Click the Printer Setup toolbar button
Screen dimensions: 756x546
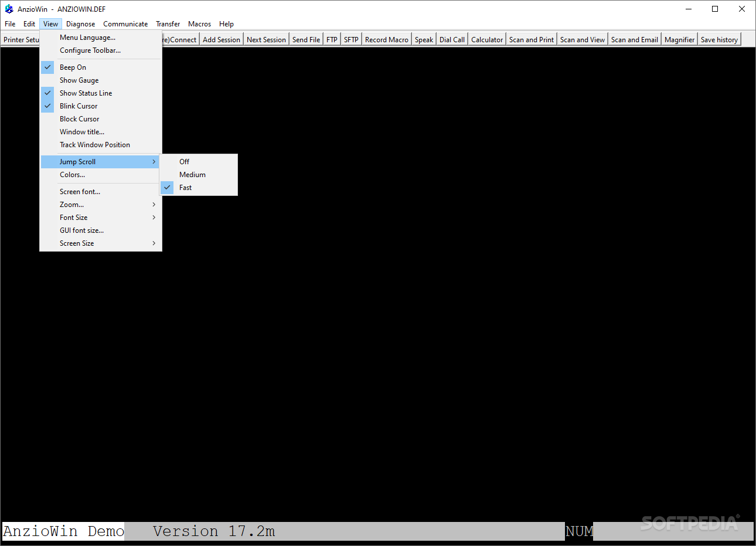(x=21, y=40)
